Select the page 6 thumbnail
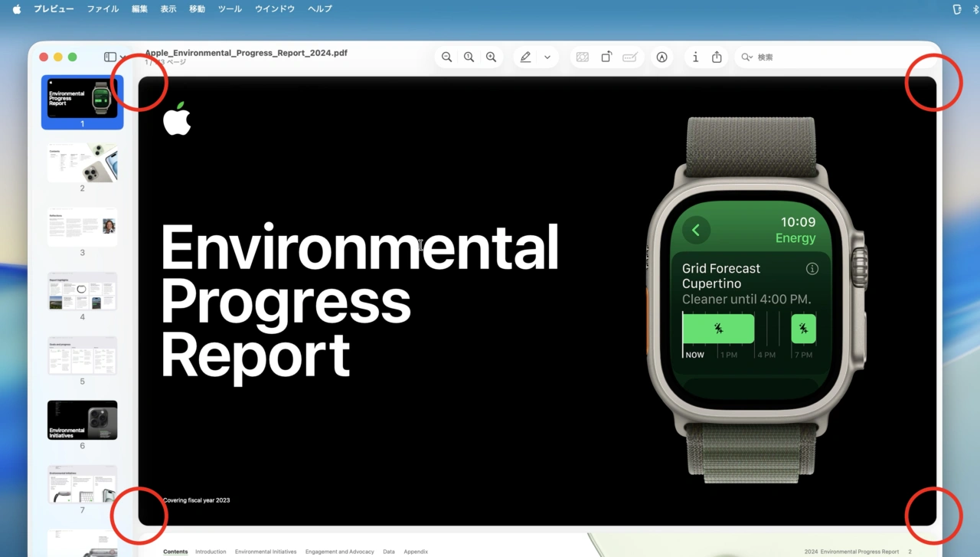 click(82, 420)
